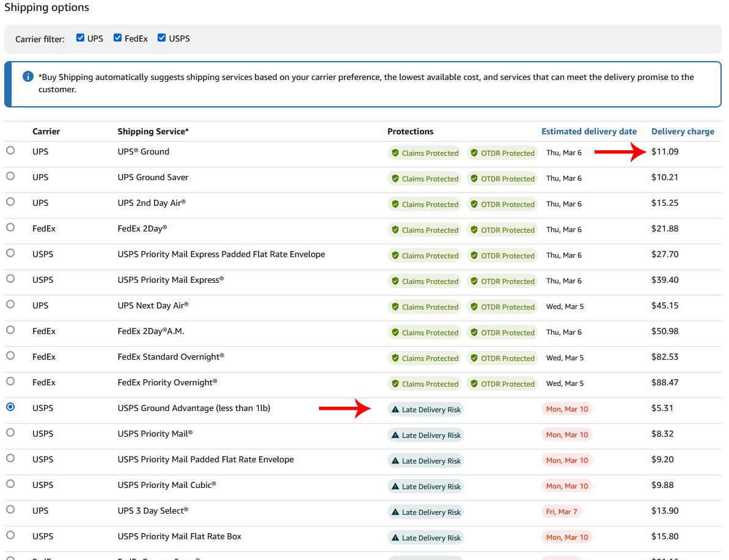Click the Fri, Mar 7 delivery date badge
The width and height of the screenshot is (729, 560).
coord(562,512)
